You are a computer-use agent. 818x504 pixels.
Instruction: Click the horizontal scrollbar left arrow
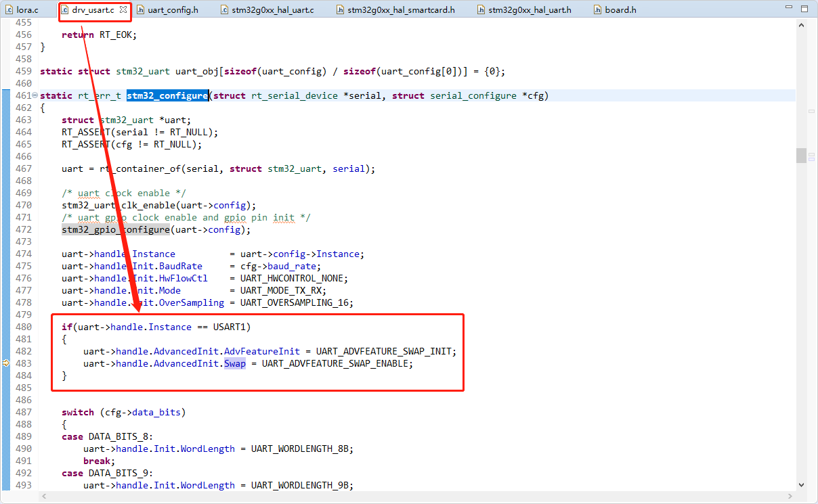tap(45, 496)
